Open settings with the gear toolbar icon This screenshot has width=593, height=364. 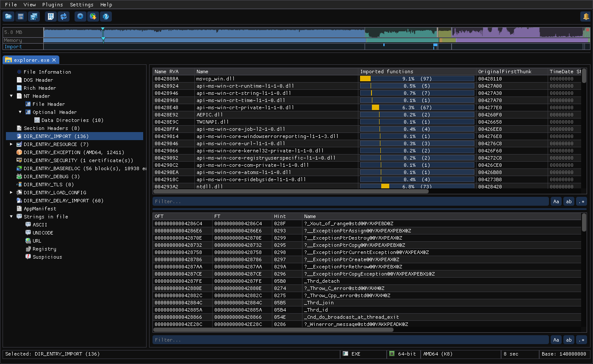pyautogui.click(x=80, y=17)
